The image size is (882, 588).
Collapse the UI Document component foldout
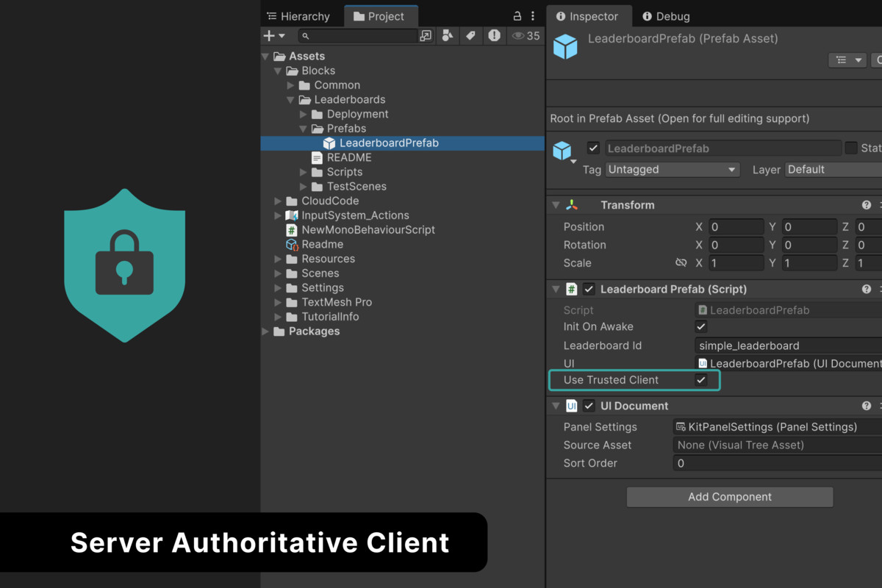click(x=556, y=406)
